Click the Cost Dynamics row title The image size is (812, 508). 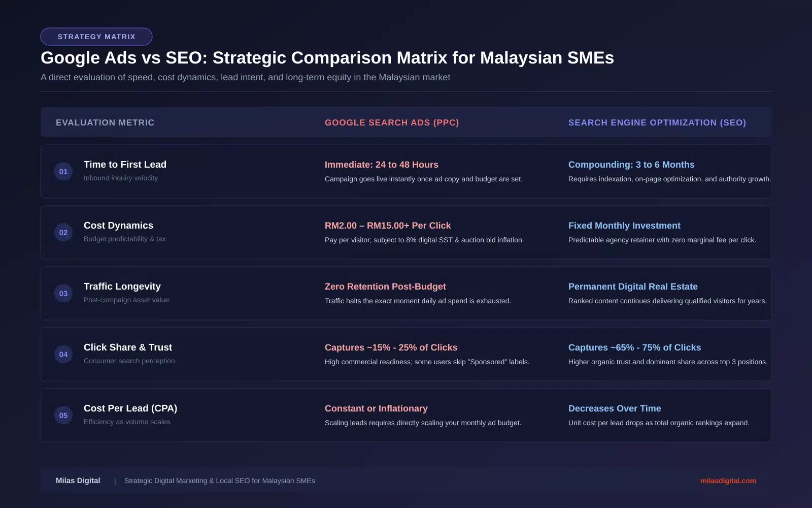[x=118, y=226]
